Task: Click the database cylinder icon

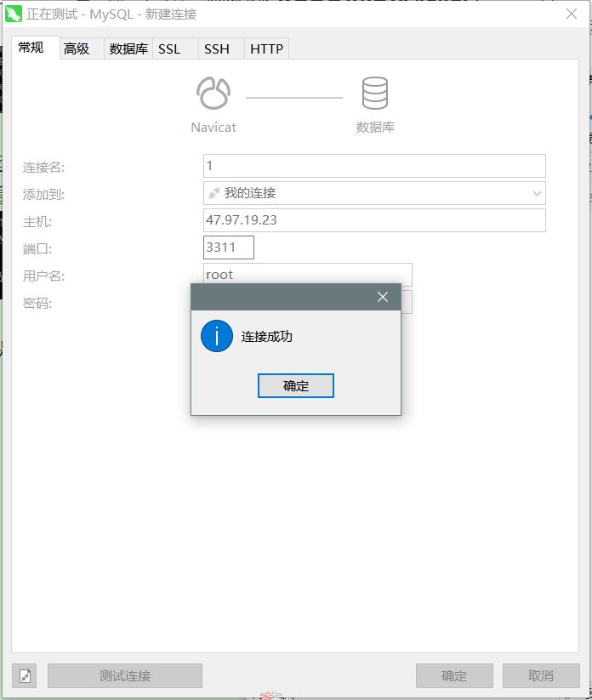Action: [374, 94]
